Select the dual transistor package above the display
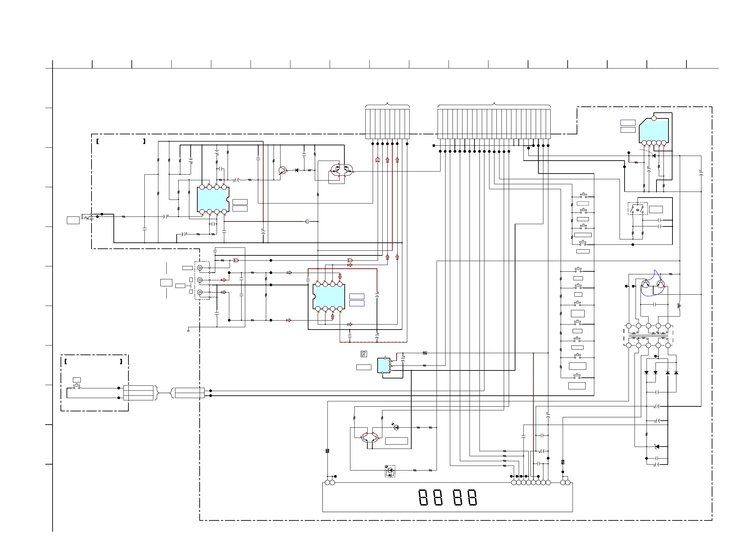Image resolution: width=745 pixels, height=560 pixels. [x=370, y=437]
